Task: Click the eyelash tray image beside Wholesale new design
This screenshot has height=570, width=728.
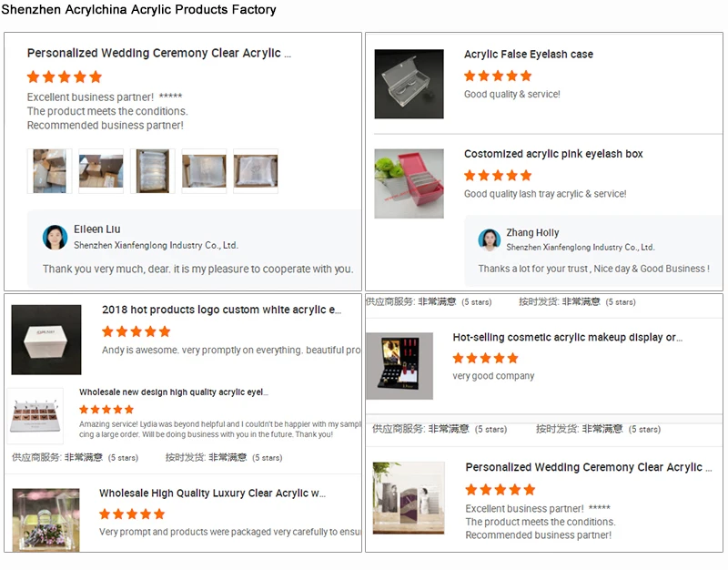Action: coord(36,416)
